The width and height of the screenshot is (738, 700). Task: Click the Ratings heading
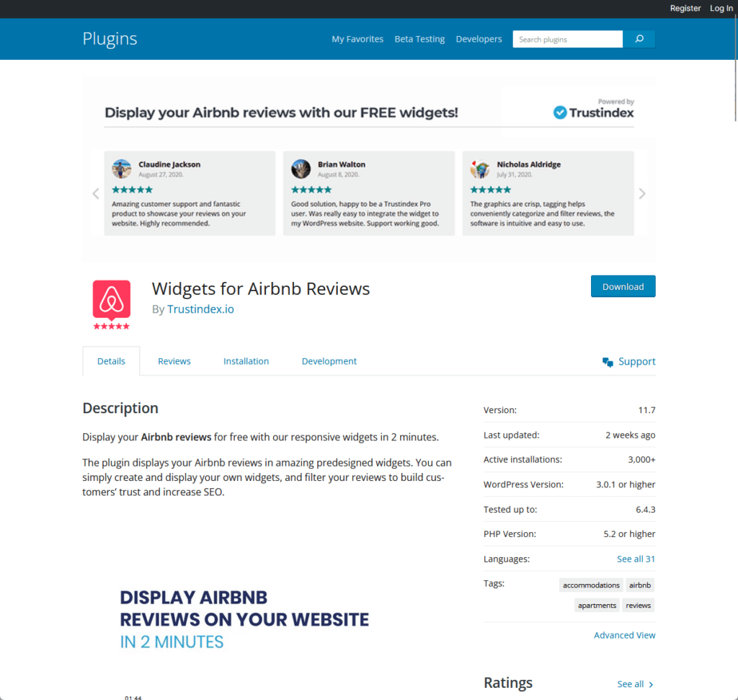point(508,683)
